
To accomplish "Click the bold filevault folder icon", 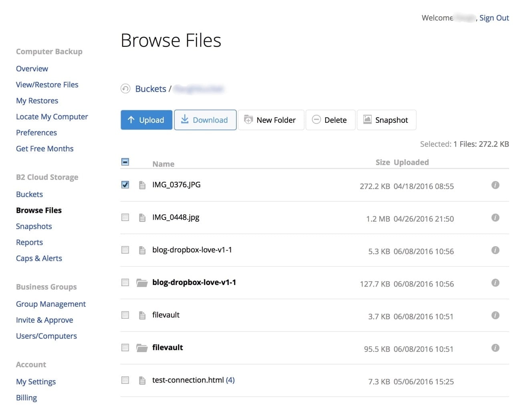I will (x=142, y=348).
